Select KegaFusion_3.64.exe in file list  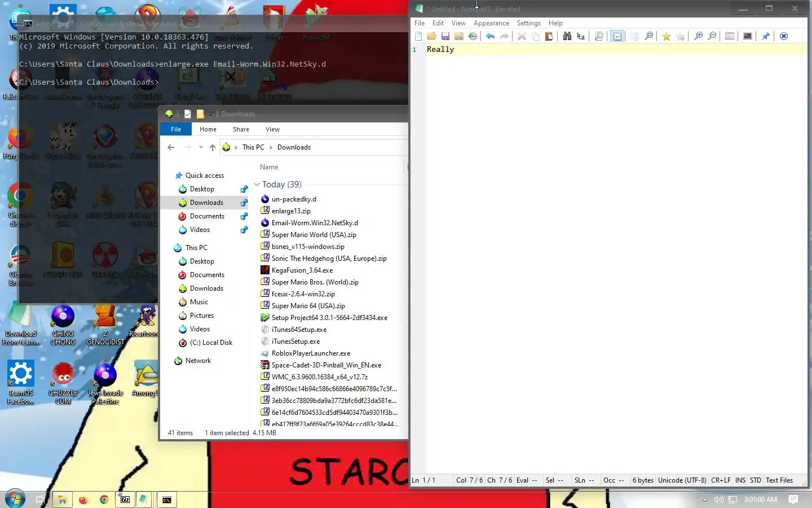click(302, 270)
